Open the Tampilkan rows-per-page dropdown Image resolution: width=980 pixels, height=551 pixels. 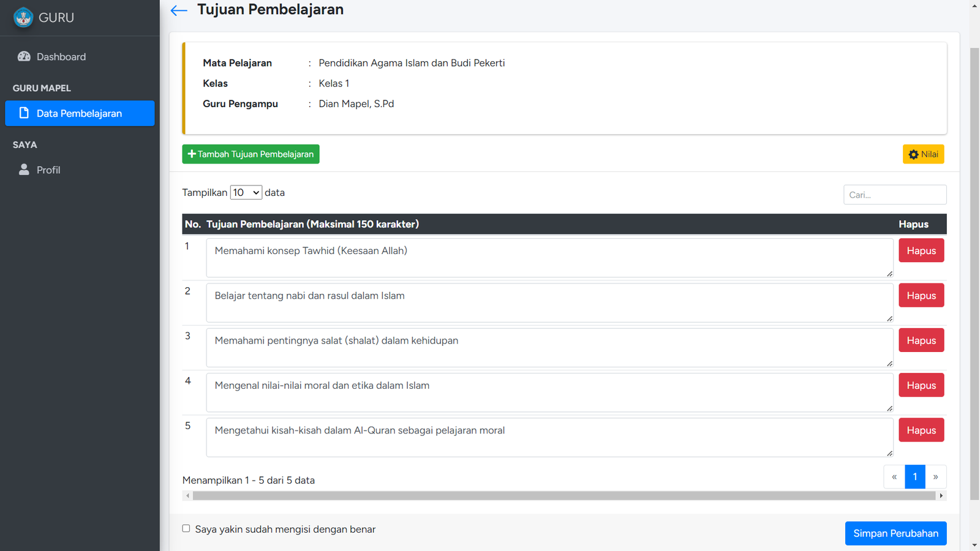click(246, 192)
